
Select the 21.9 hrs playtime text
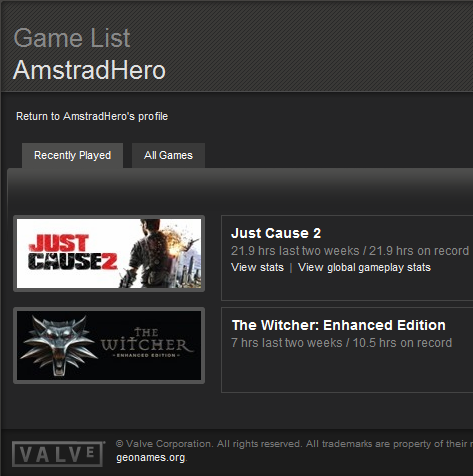[350, 251]
